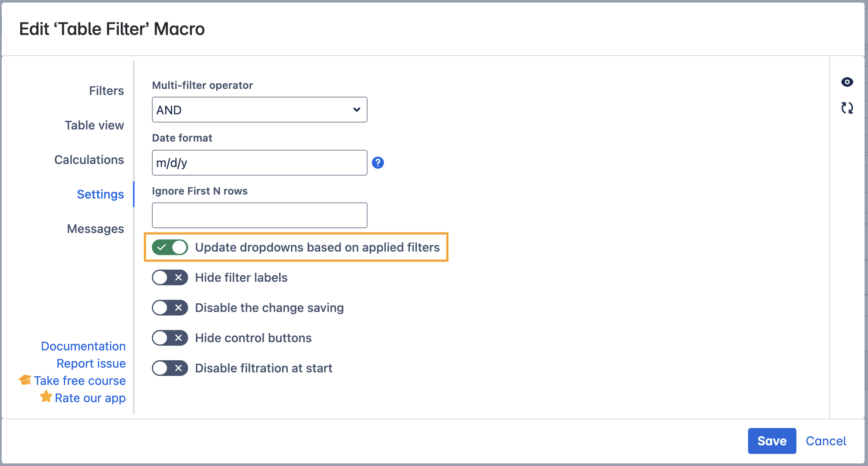This screenshot has width=868, height=466.
Task: Turn off Update dropdowns based on applied filters
Action: point(170,247)
